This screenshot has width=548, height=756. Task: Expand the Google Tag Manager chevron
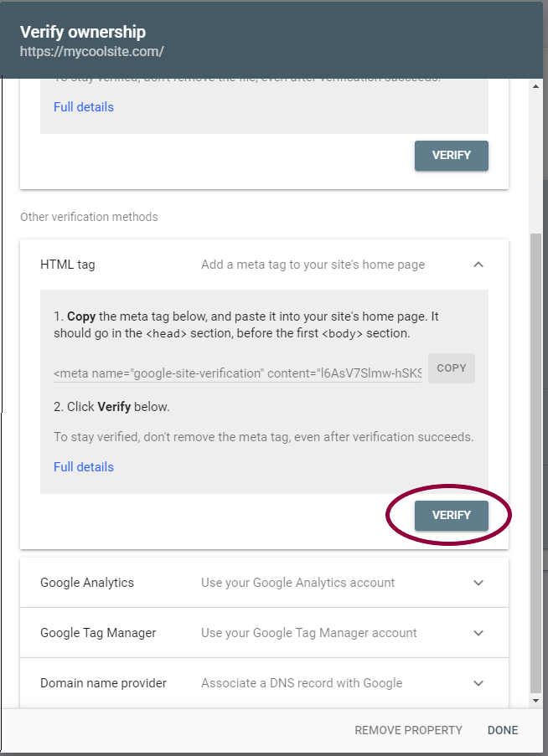(x=478, y=633)
